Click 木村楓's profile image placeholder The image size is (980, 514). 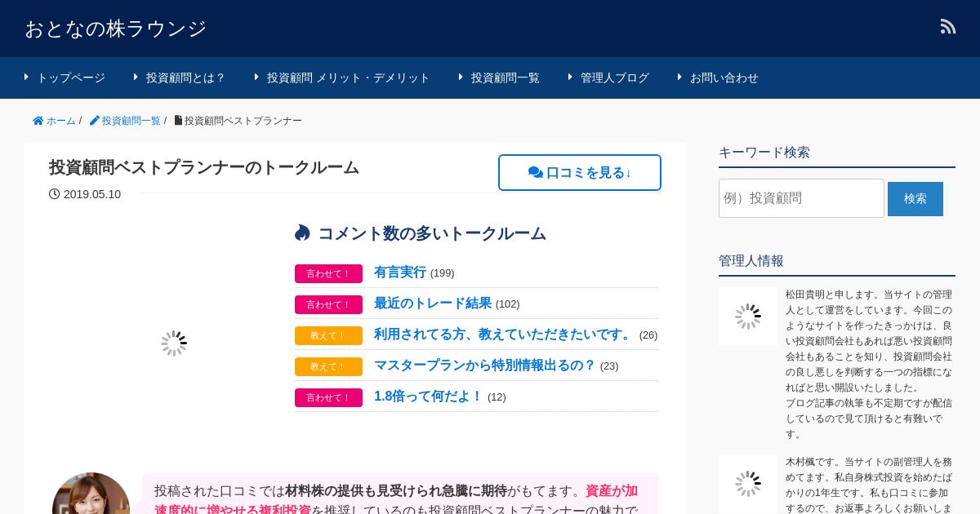[x=748, y=484]
